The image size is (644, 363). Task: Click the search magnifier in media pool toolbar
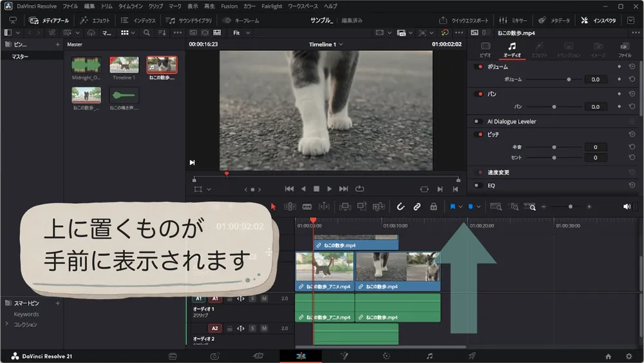pos(147,32)
